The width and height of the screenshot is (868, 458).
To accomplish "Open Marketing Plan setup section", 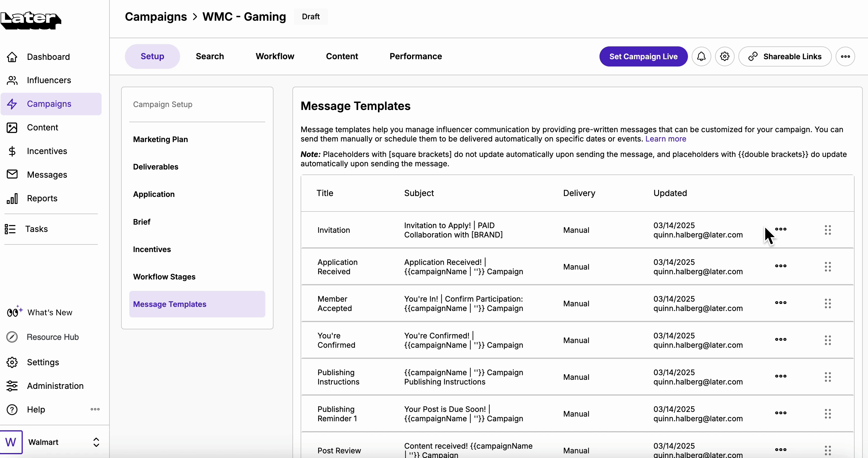I will pos(197,139).
